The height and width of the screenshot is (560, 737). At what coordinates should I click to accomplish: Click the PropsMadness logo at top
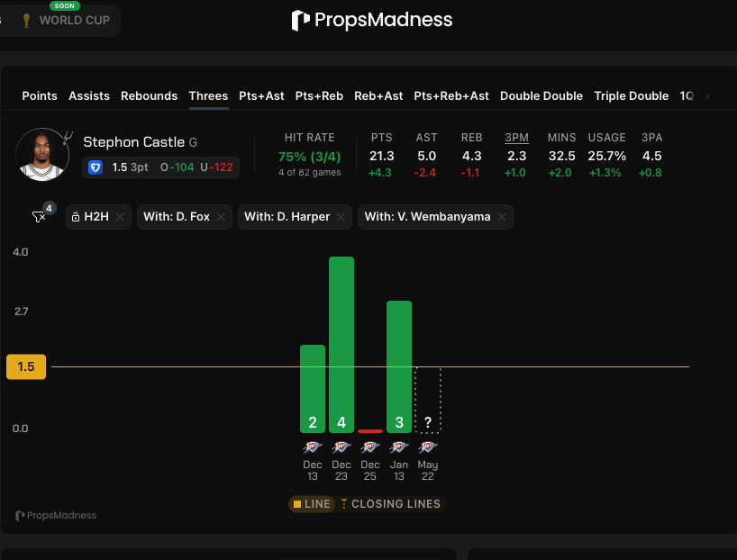click(x=372, y=20)
